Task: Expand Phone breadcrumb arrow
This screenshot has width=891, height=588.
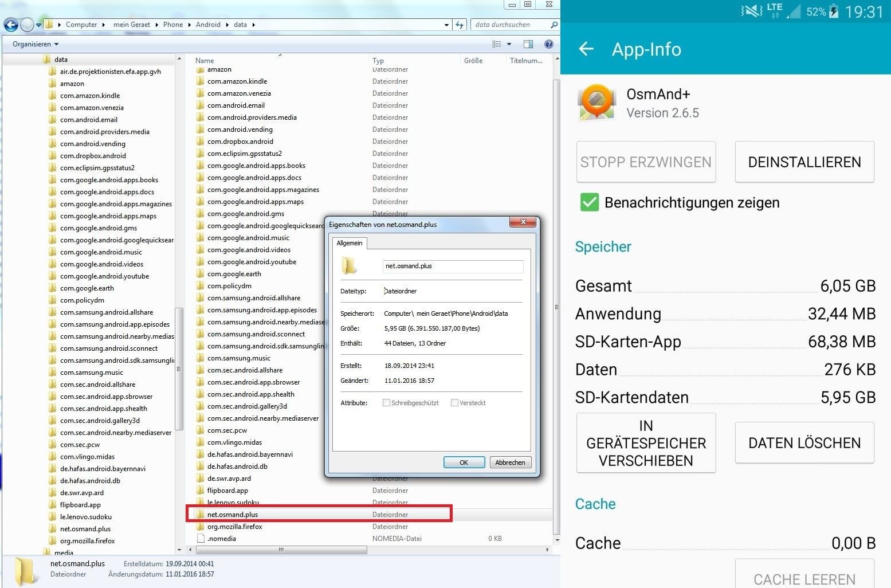Action: tap(189, 25)
